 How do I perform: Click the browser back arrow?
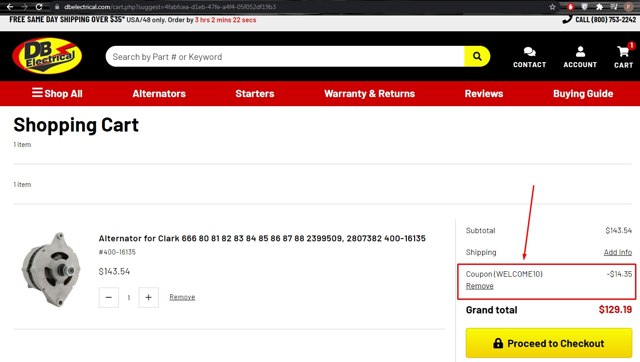click(x=10, y=7)
